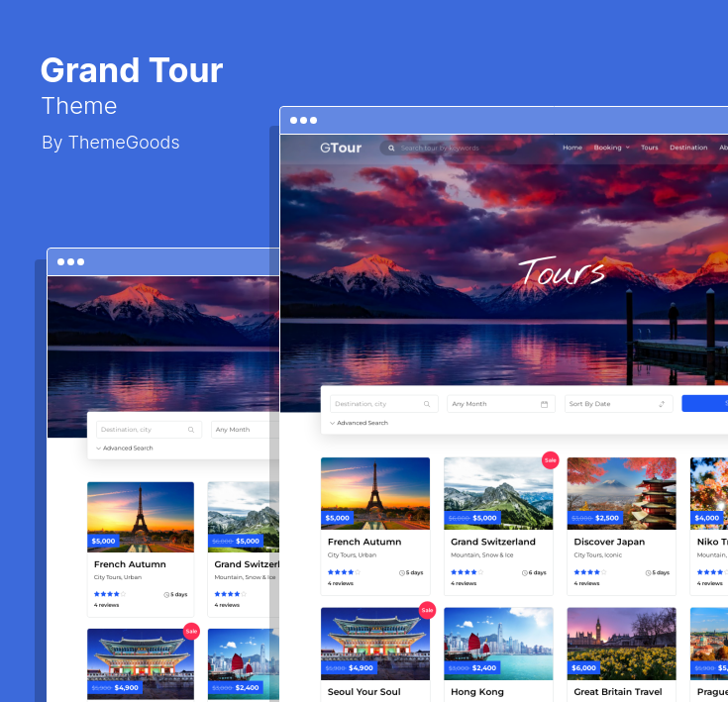Click star rating on back window French Autumn
This screenshot has height=702, width=728.
(x=110, y=594)
